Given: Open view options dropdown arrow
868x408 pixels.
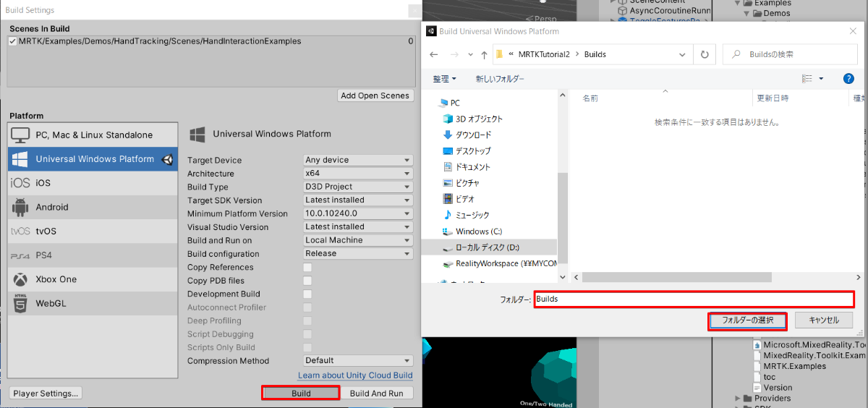Looking at the screenshot, I should tap(821, 78).
